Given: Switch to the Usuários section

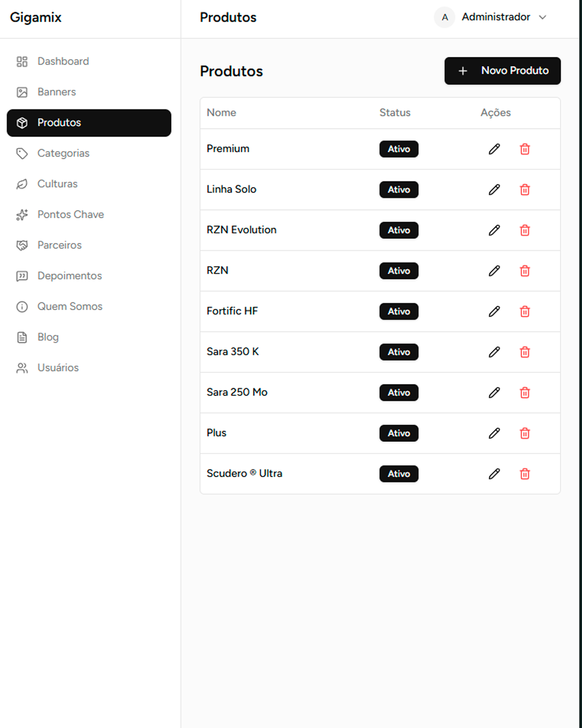Looking at the screenshot, I should pyautogui.click(x=21, y=368).
